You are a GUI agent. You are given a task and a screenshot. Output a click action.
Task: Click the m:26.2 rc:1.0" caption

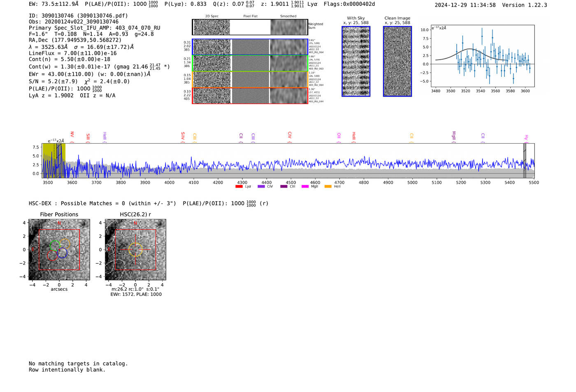[x=135, y=289]
